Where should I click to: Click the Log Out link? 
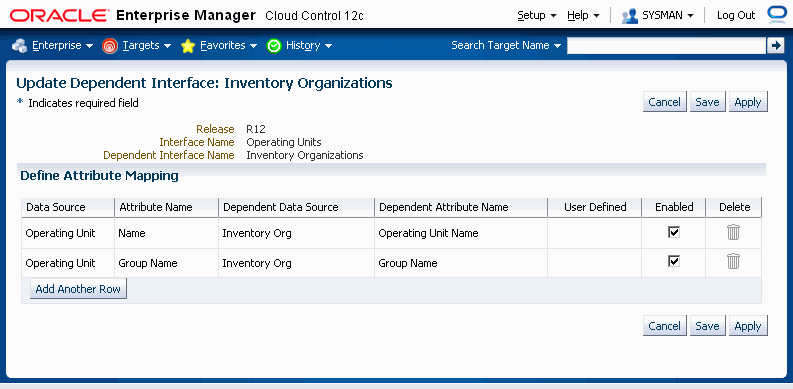tap(736, 15)
